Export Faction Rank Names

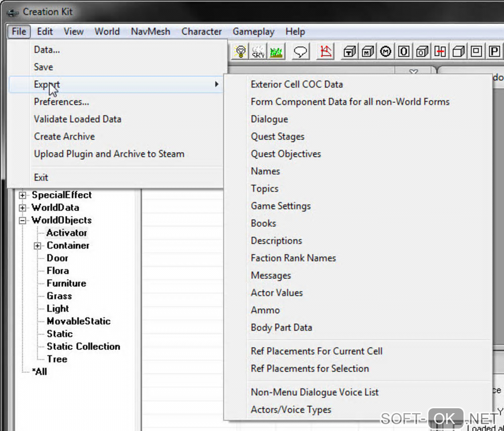pos(358,258)
